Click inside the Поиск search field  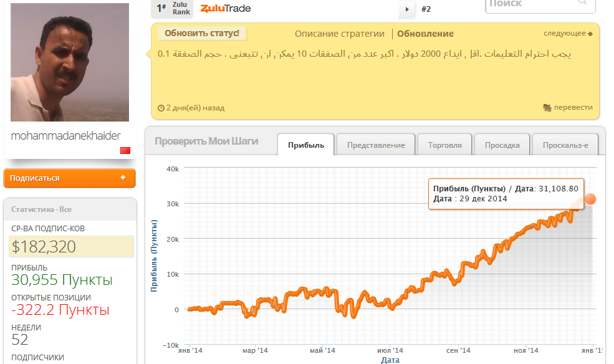tap(536, 4)
